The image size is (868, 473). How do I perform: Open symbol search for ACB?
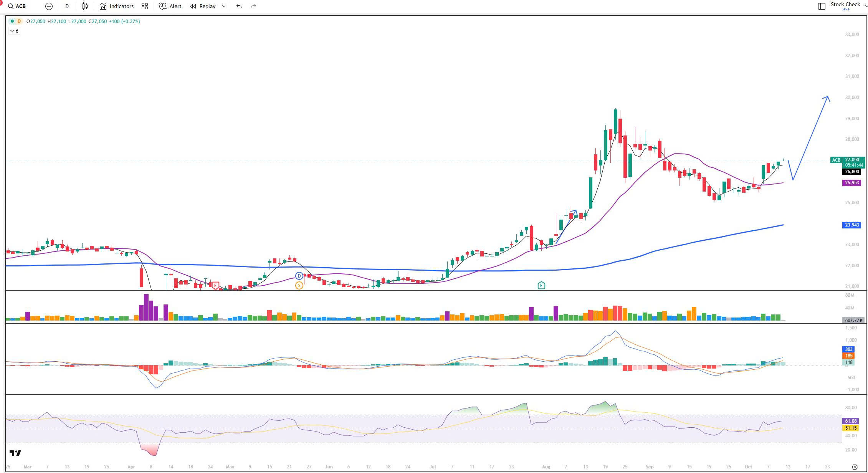[17, 6]
